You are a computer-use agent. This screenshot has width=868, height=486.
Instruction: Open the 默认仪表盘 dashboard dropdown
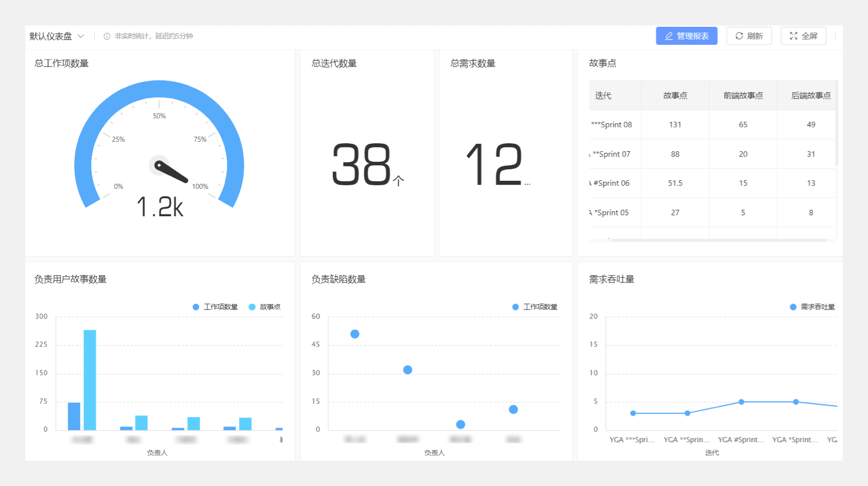point(56,36)
